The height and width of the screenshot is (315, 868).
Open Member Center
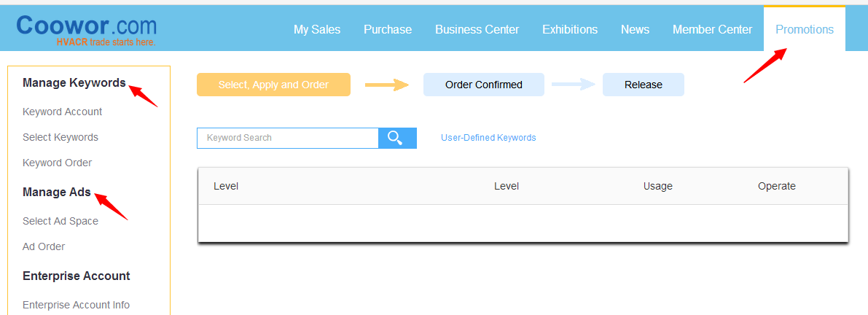[712, 29]
